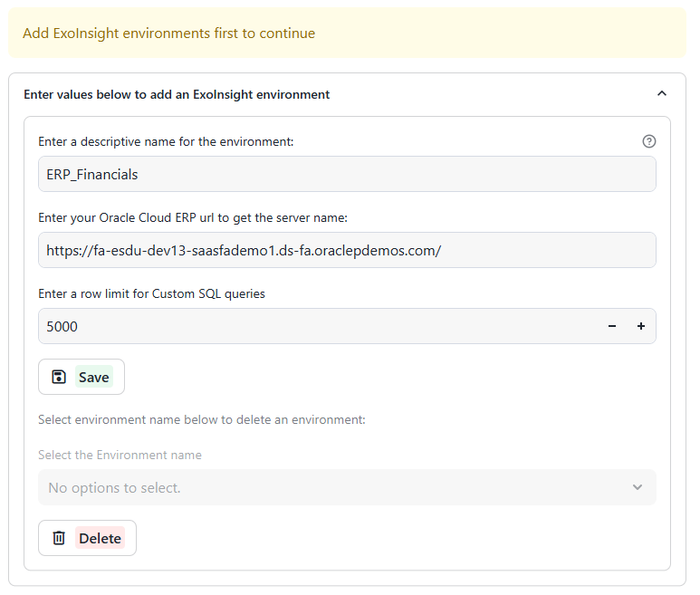Delete the selected environment
This screenshot has height=595, width=700.
click(x=87, y=538)
